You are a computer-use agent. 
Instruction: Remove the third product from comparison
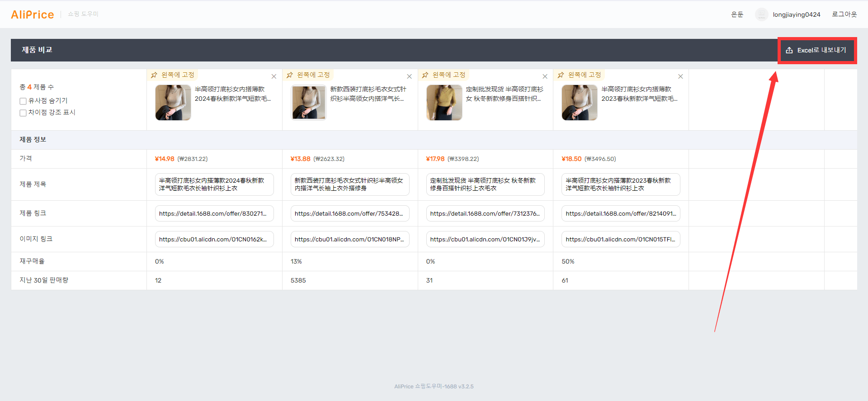[545, 76]
